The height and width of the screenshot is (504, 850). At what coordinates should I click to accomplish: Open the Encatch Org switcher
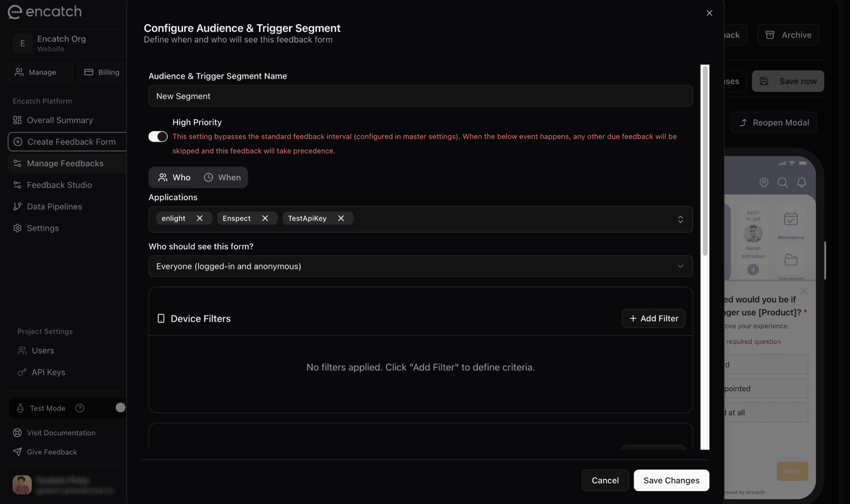point(66,43)
